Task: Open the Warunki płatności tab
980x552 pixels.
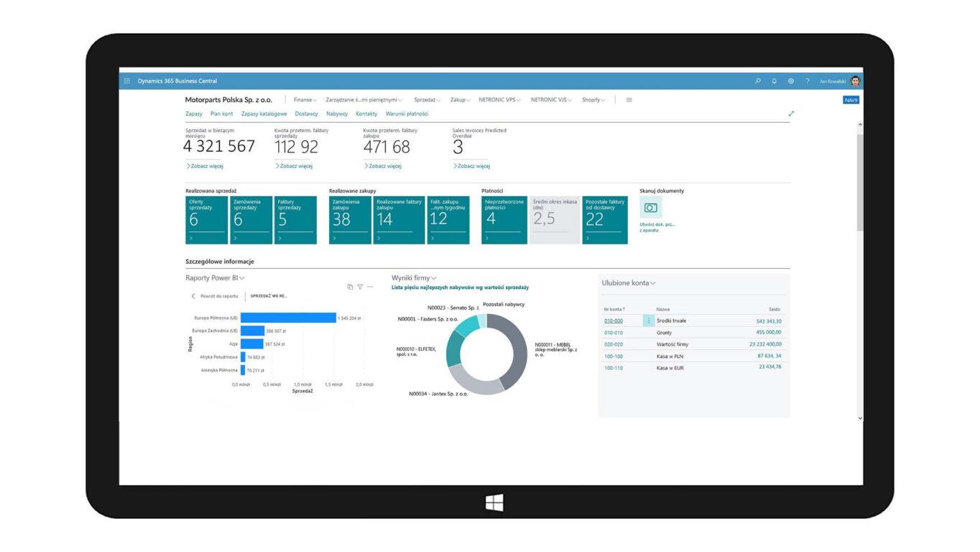Action: (x=407, y=114)
